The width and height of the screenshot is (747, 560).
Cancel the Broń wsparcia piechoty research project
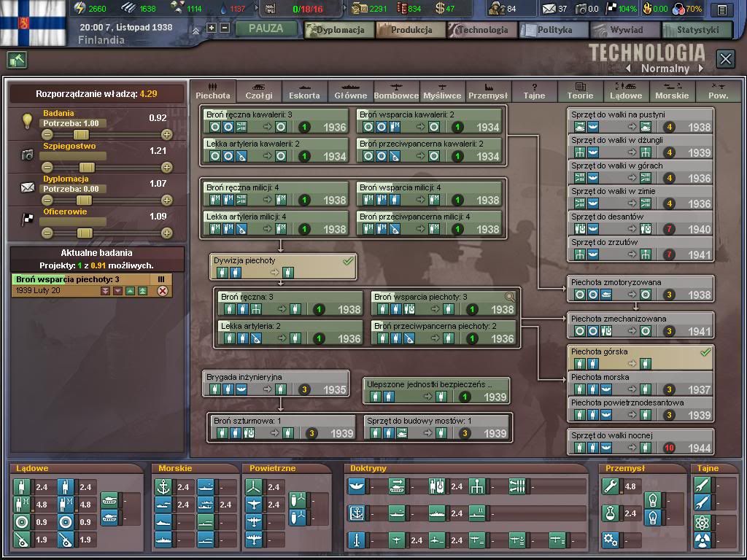(x=163, y=291)
